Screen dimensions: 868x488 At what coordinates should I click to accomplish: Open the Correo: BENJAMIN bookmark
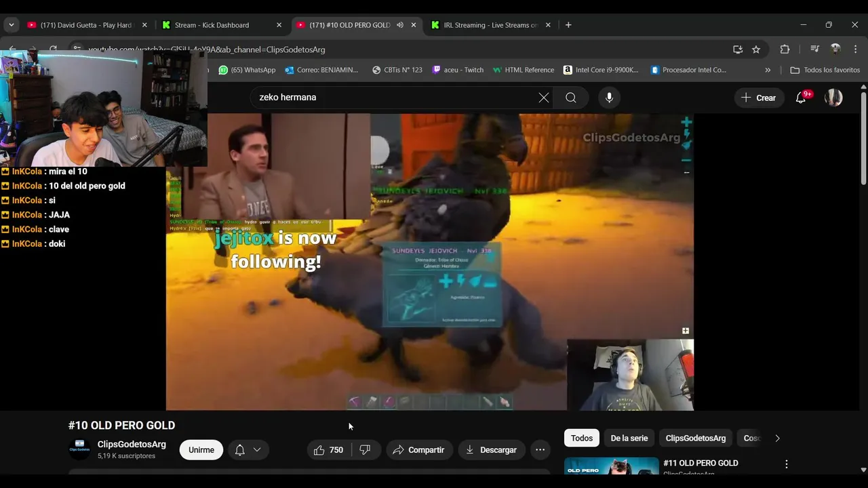(321, 70)
